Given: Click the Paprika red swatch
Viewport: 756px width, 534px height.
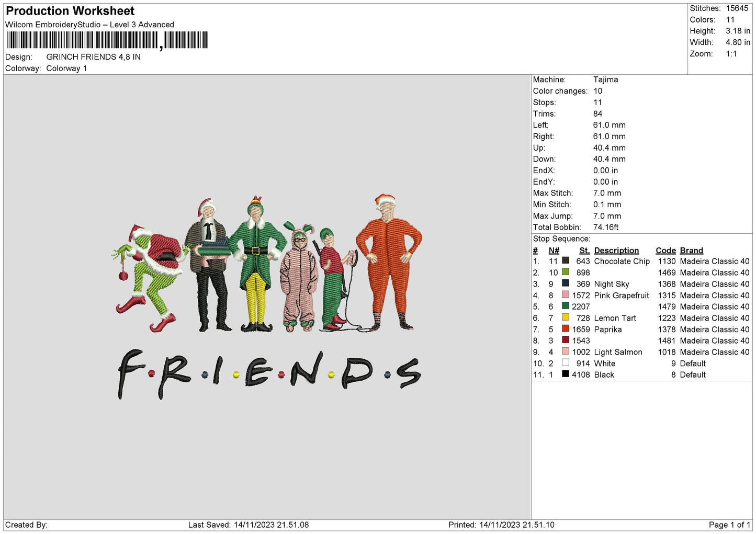Looking at the screenshot, I should (566, 328).
